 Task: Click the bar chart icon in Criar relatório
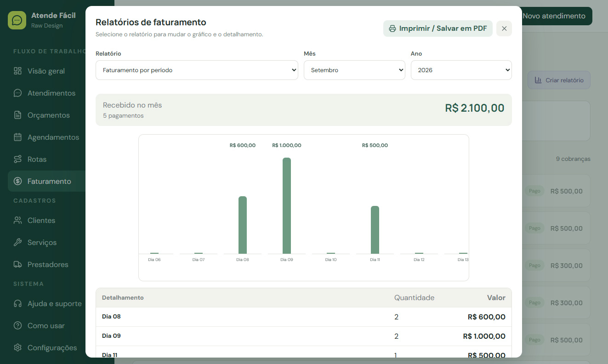[538, 80]
